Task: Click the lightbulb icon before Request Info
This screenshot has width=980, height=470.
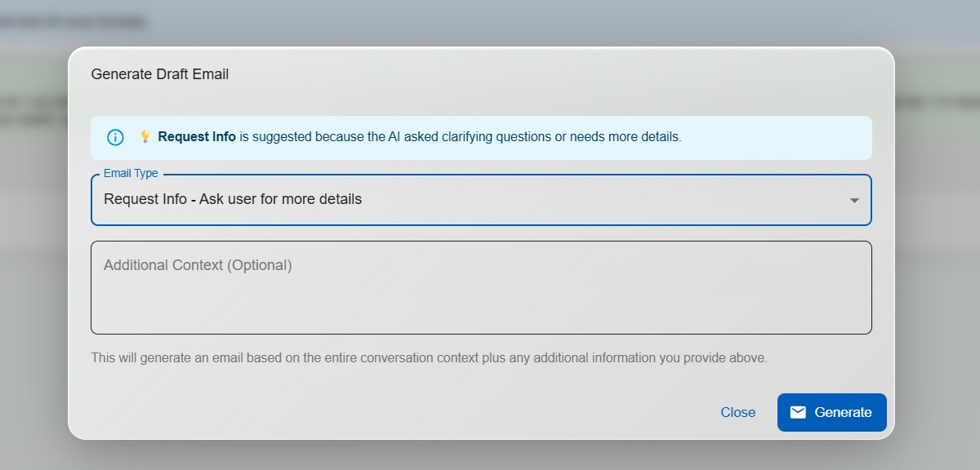Action: pyautogui.click(x=145, y=136)
